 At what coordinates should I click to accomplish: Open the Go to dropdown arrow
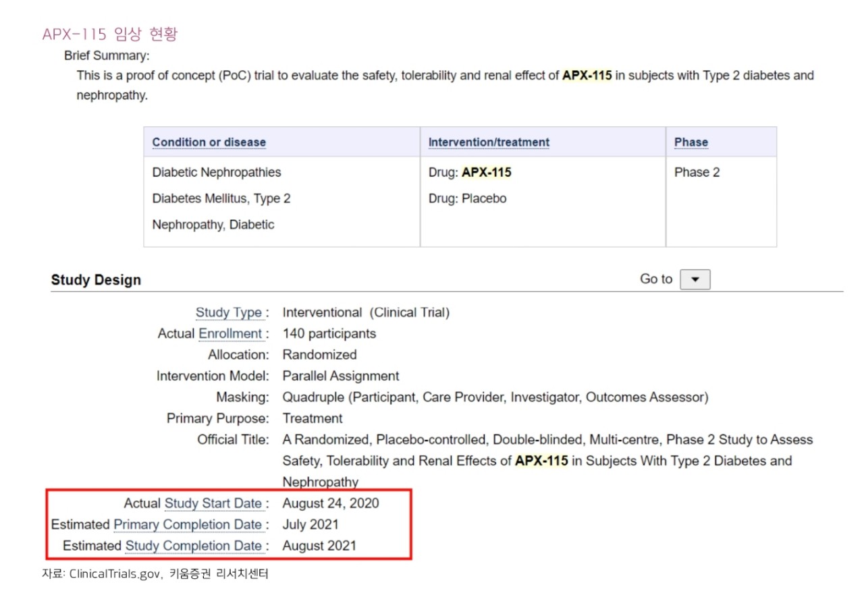click(x=695, y=279)
